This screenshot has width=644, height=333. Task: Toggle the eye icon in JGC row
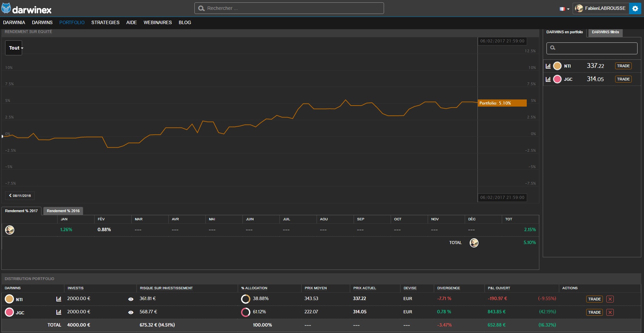[131, 312]
